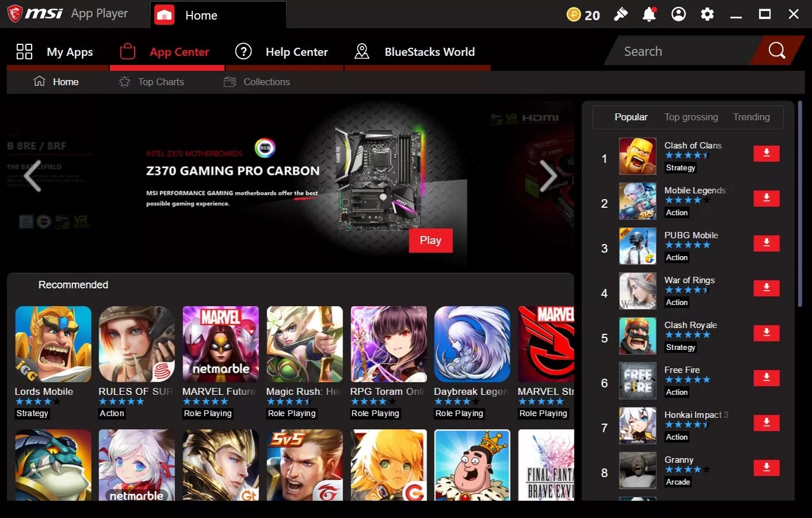
Task: Open MARVEL Strike Force app
Action: pyautogui.click(x=546, y=344)
